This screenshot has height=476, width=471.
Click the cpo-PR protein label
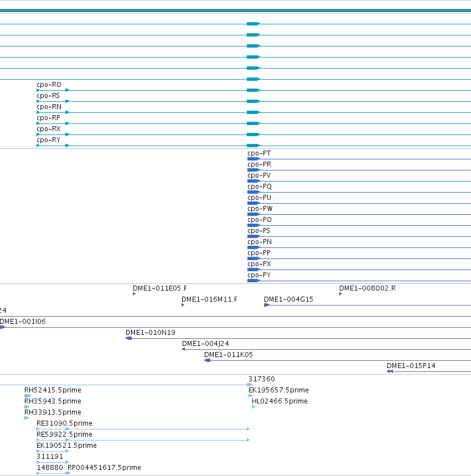pyautogui.click(x=259, y=164)
